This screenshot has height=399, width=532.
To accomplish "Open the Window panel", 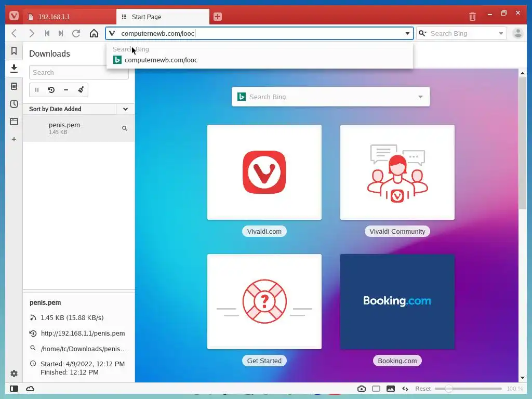I will (x=14, y=122).
